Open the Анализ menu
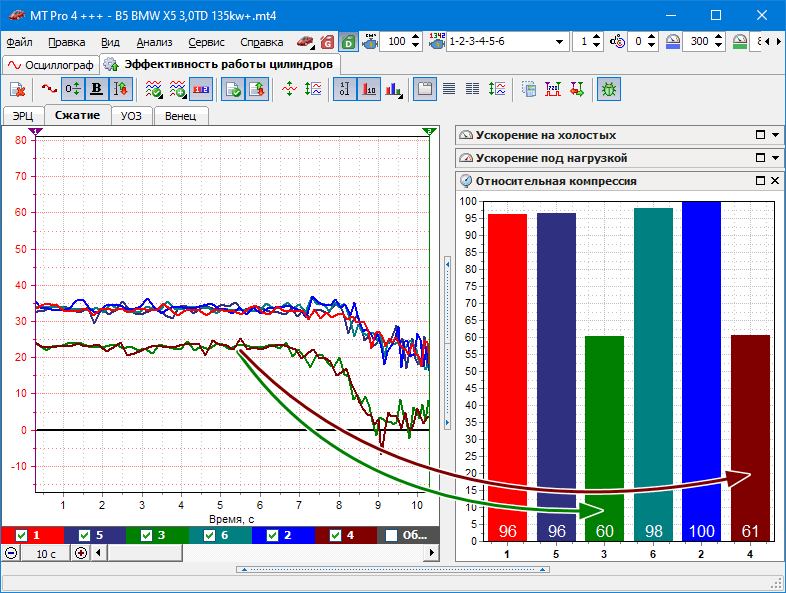 [x=154, y=42]
